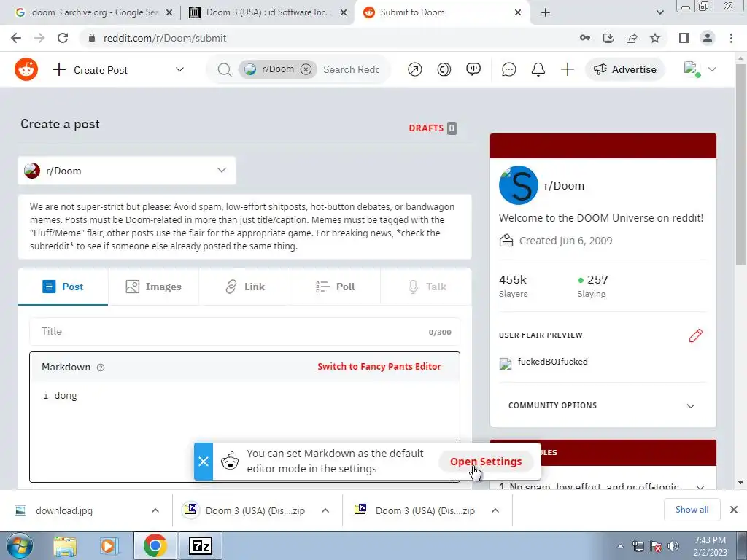The image size is (747, 560).
Task: Open the Chrome profile avatar
Action: pos(708,38)
